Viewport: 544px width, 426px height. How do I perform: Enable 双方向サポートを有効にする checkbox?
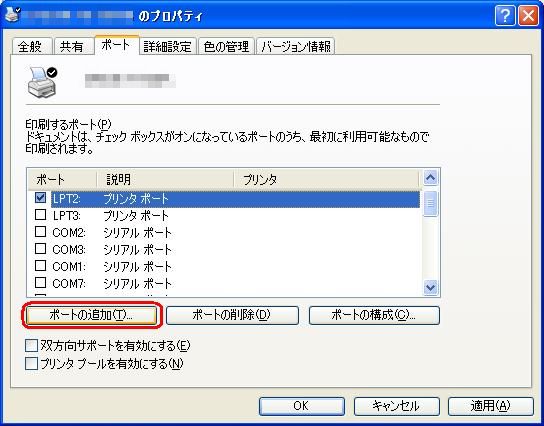[x=31, y=346]
